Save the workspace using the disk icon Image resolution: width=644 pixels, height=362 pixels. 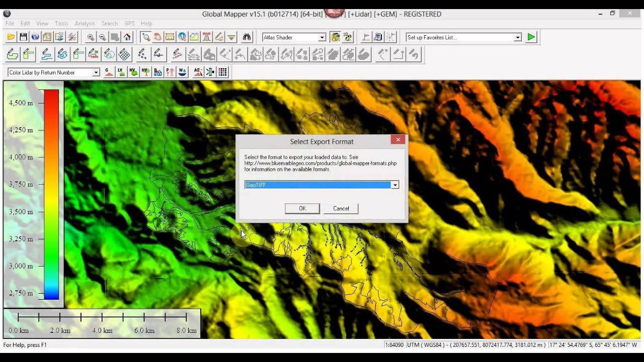pyautogui.click(x=24, y=37)
